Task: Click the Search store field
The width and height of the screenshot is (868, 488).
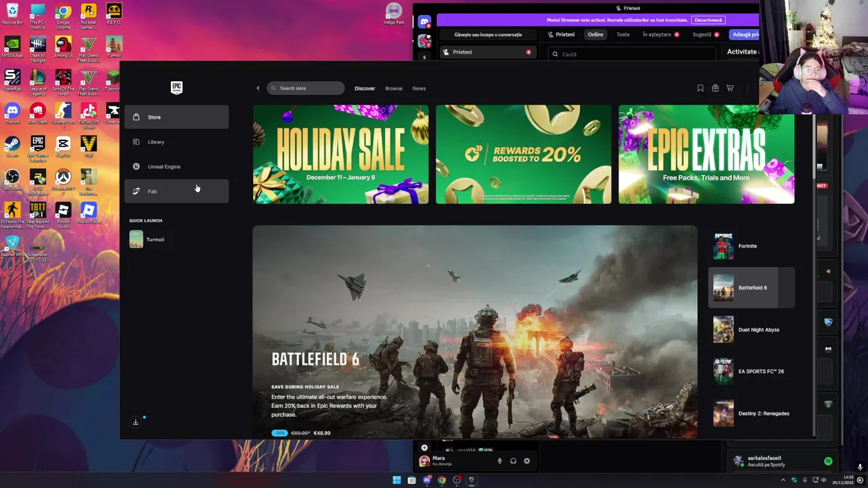Action: (306, 88)
